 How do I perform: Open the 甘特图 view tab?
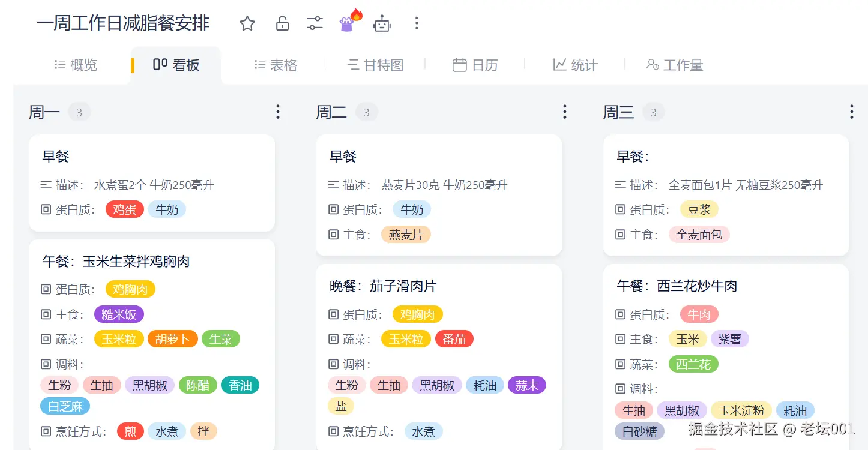point(375,65)
